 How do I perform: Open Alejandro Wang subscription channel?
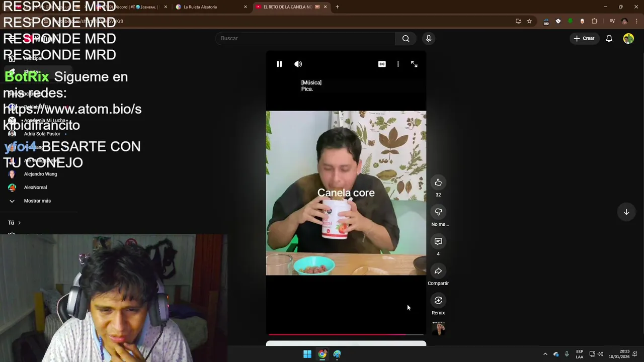coord(38,174)
